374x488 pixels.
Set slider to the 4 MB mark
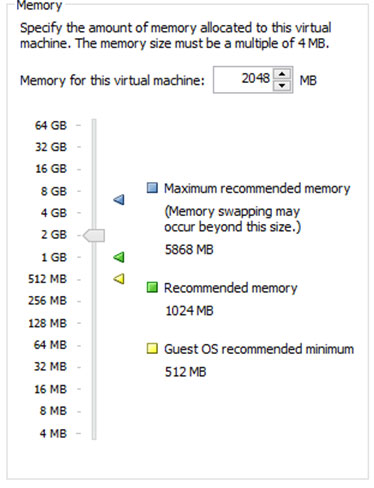coord(94,433)
